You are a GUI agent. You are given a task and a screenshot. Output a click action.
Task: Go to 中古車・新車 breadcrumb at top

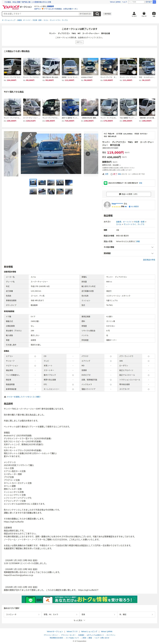(x=37, y=20)
